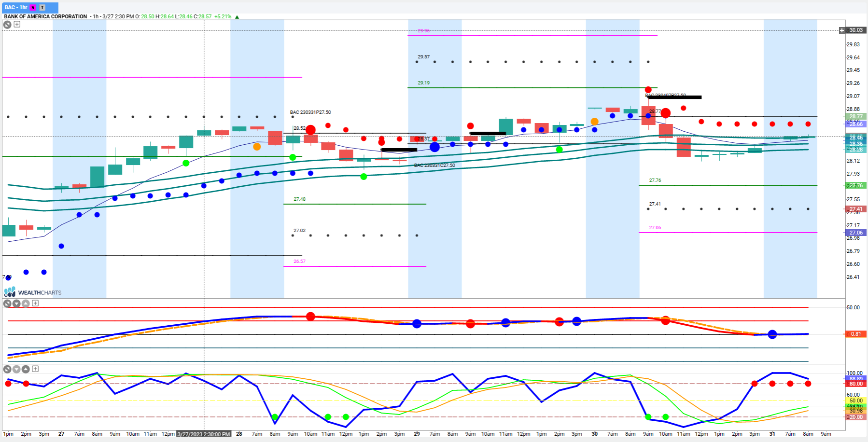This screenshot has width=868, height=442.
Task: Click the +5.21% change value
Action: pos(223,16)
